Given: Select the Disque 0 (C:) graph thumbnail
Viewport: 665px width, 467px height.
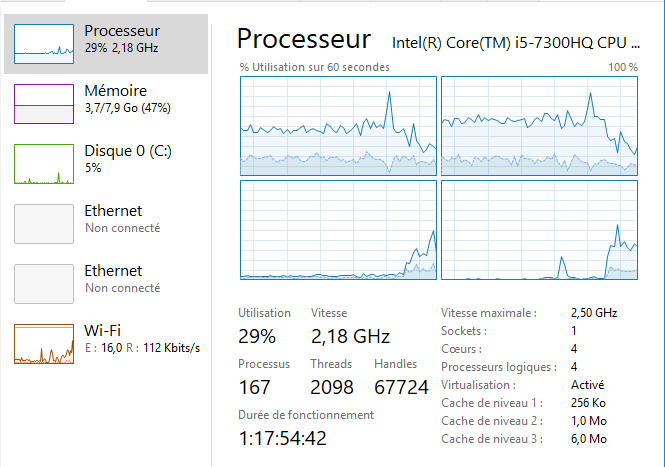Looking at the screenshot, I should click(x=44, y=163).
